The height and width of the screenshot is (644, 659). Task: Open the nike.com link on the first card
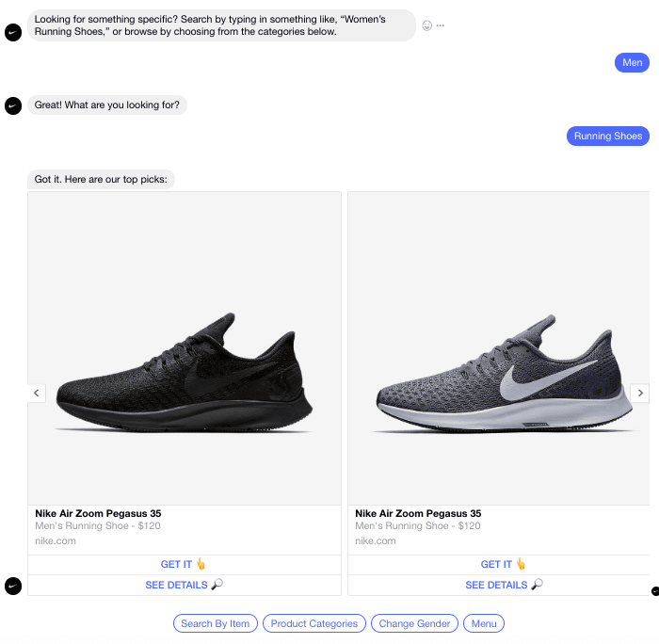click(x=56, y=541)
